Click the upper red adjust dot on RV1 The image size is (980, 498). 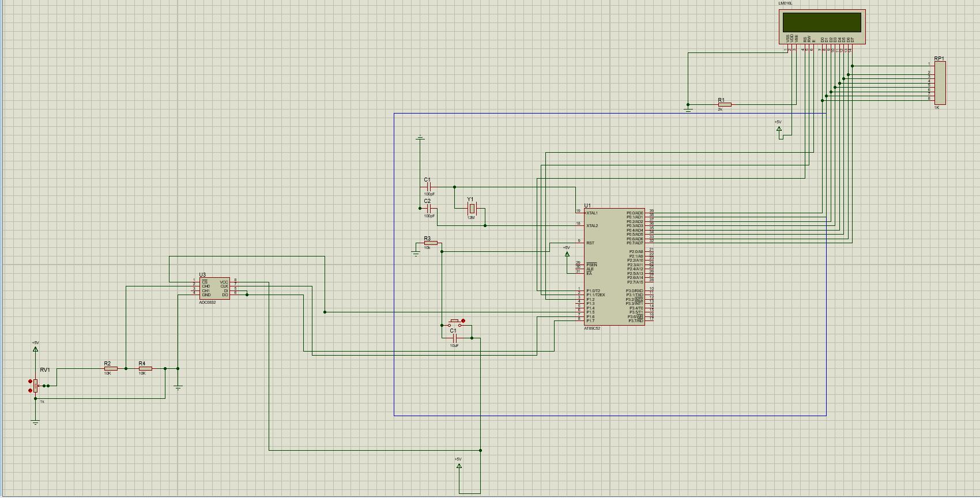30,381
